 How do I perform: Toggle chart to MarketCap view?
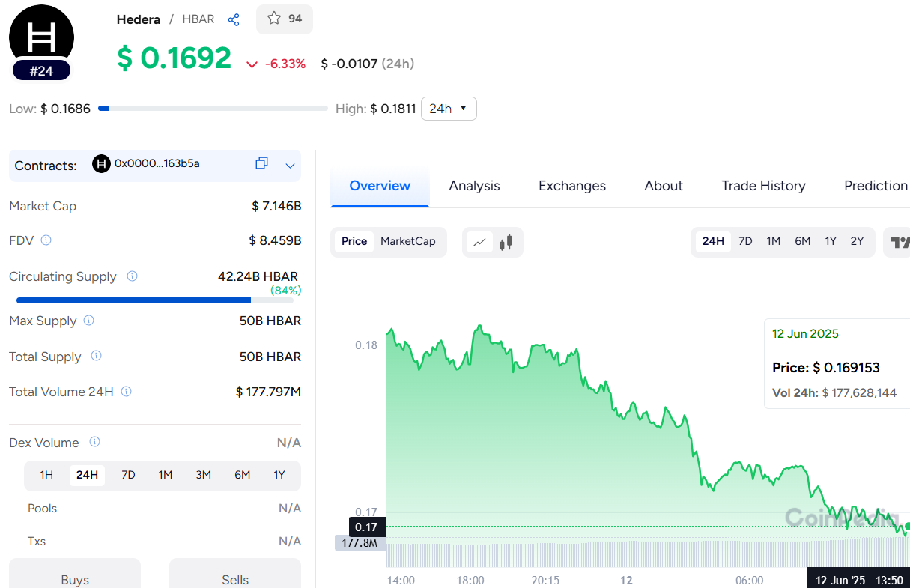[407, 241]
